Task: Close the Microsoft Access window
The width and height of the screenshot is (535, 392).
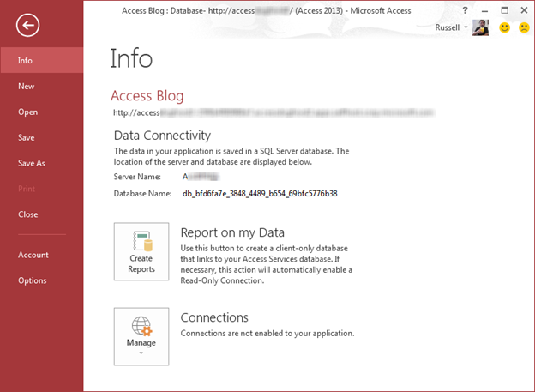Action: pyautogui.click(x=524, y=10)
